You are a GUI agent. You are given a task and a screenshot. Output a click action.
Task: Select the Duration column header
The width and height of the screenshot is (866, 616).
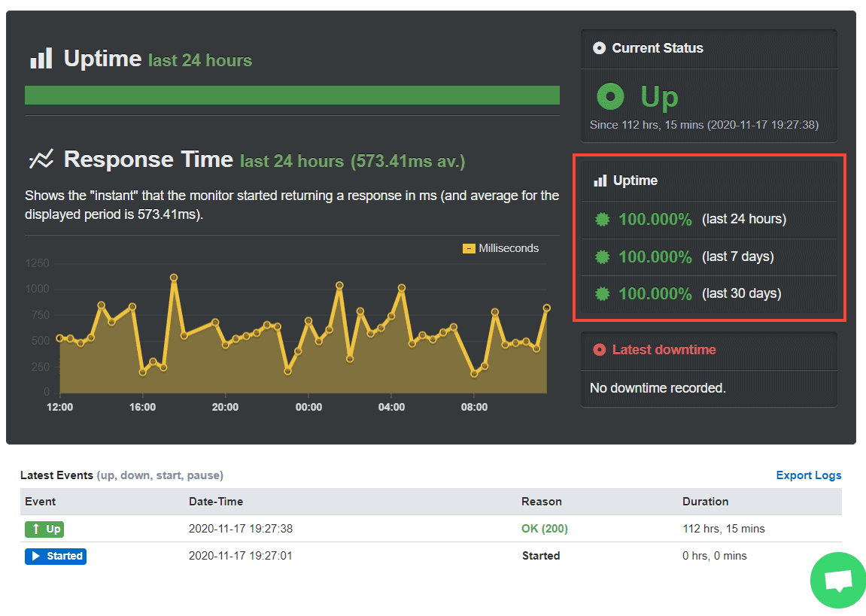tap(706, 502)
